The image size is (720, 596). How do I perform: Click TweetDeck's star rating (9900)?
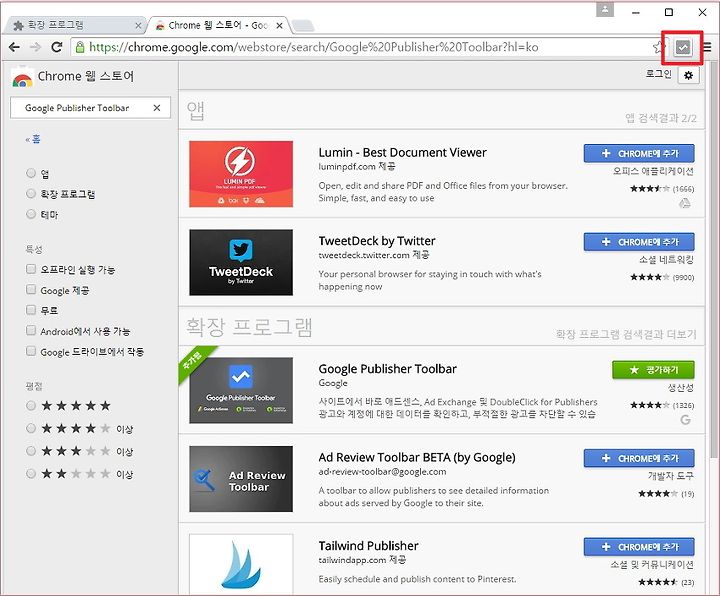(x=662, y=277)
